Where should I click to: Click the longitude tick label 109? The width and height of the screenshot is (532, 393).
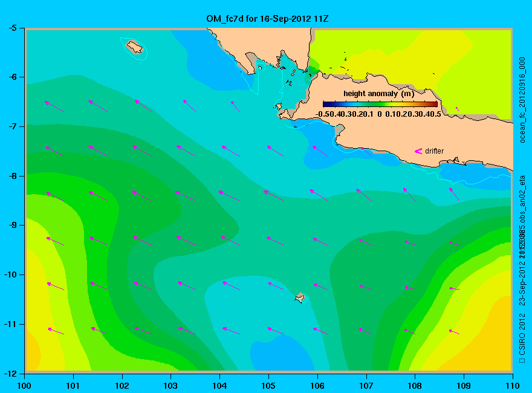464,386
